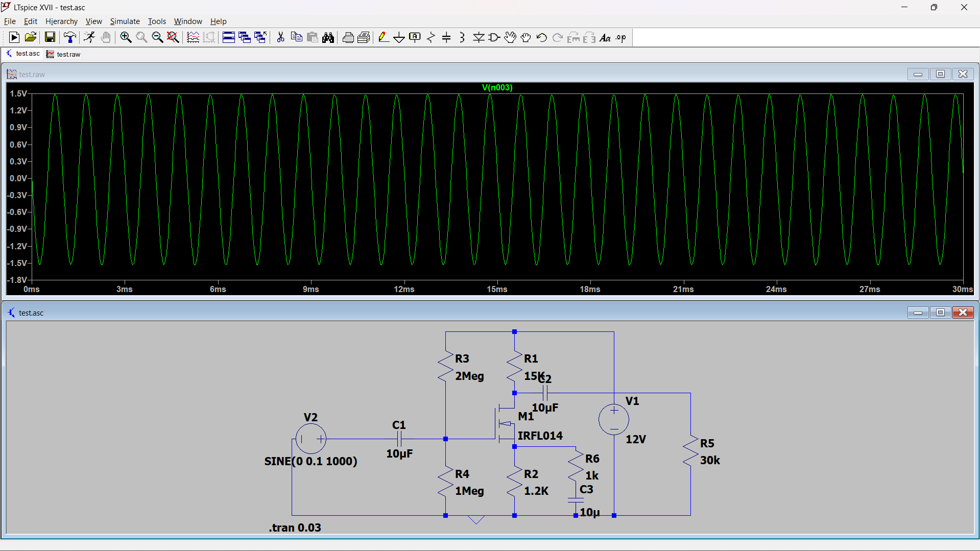Viewport: 980px width, 551px height.
Task: Open the Window menu
Action: pos(188,21)
